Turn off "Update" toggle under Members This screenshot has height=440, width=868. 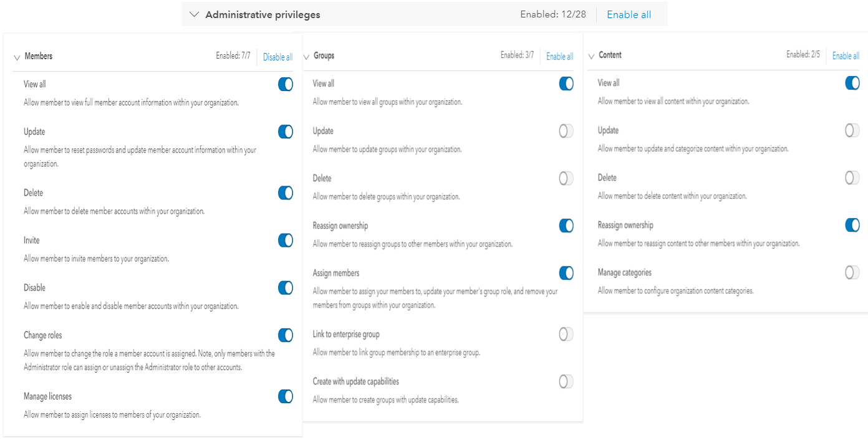click(285, 132)
